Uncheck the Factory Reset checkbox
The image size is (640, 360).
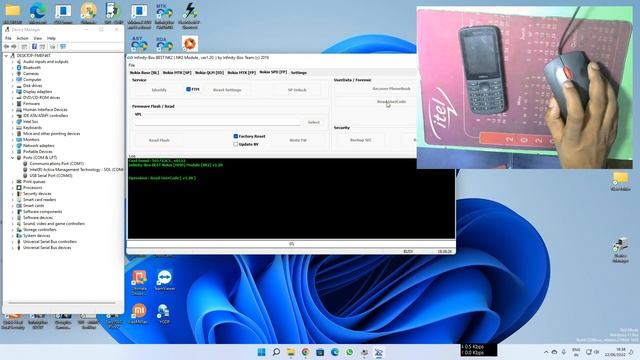coord(236,136)
